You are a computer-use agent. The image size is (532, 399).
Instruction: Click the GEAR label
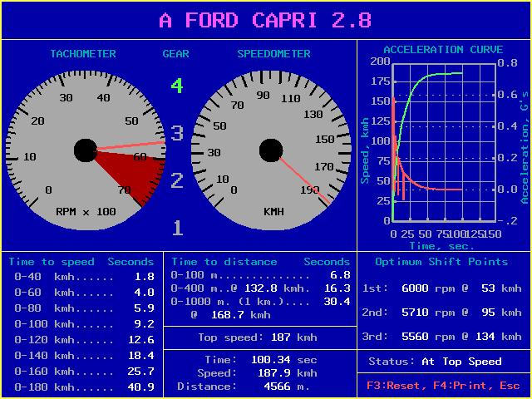[175, 53]
